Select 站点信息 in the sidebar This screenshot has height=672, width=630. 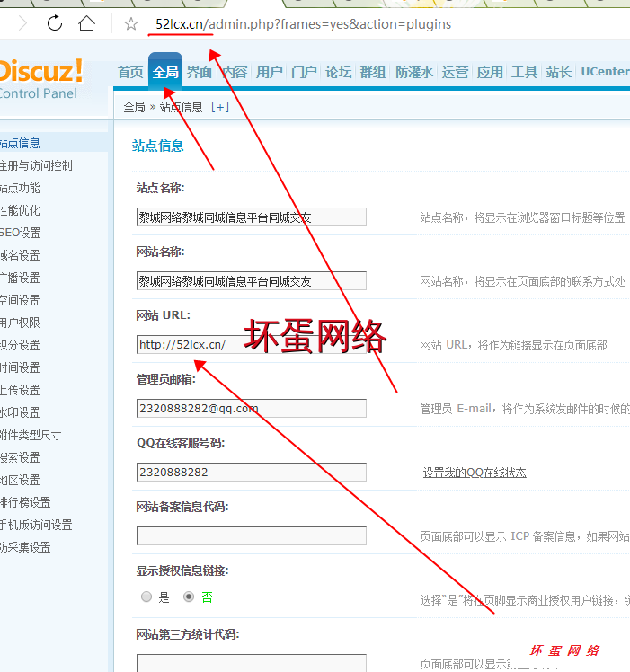coord(20,143)
